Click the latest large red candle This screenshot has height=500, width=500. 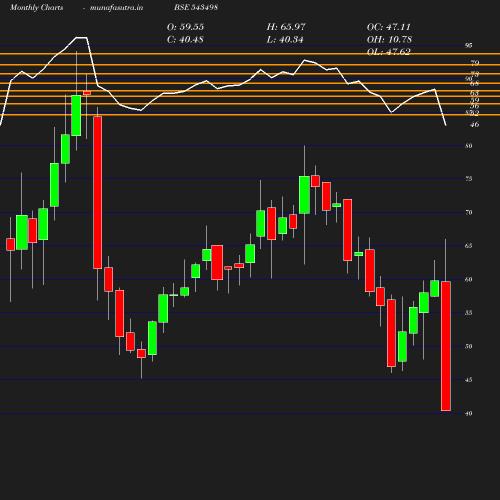tap(446, 346)
